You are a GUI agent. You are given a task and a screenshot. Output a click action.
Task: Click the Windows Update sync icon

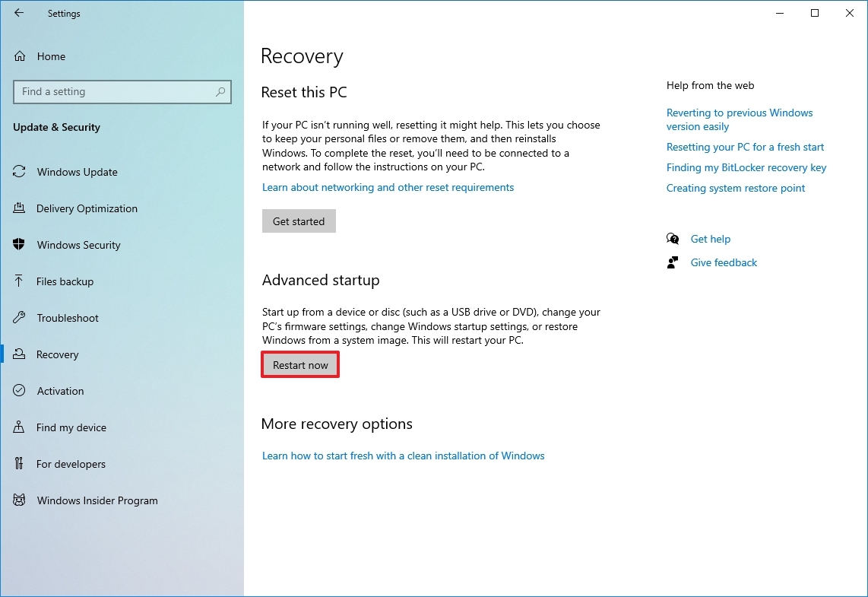coord(19,172)
